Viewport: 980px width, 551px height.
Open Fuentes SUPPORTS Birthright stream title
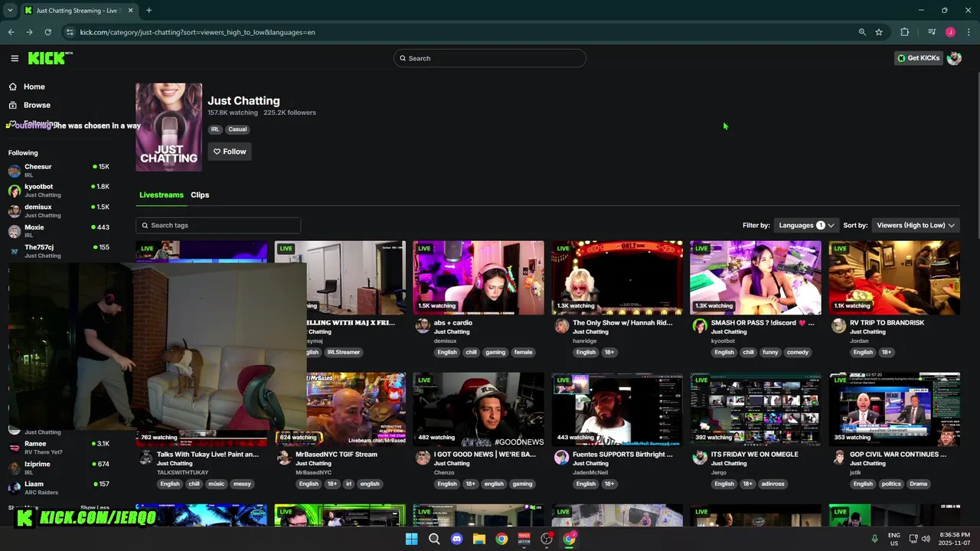click(x=622, y=455)
